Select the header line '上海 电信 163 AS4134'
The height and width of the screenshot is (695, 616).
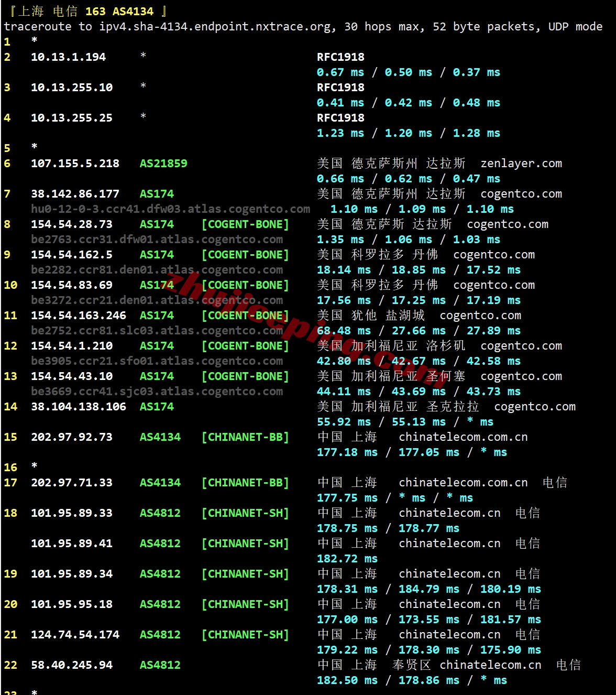point(86,11)
